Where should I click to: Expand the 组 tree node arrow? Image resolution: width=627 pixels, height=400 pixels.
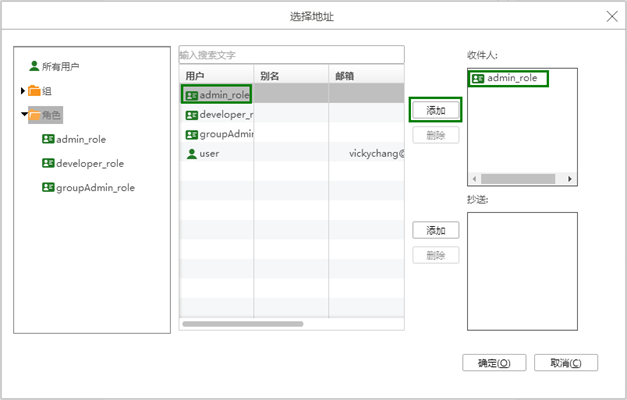tap(23, 91)
